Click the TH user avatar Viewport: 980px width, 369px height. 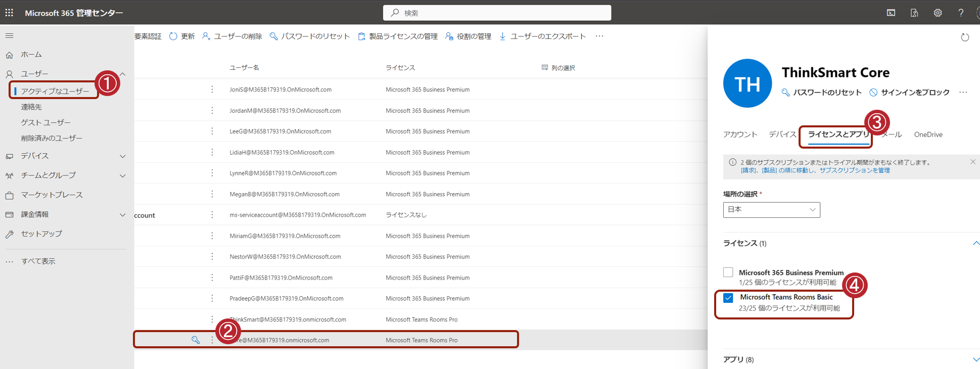pyautogui.click(x=748, y=83)
